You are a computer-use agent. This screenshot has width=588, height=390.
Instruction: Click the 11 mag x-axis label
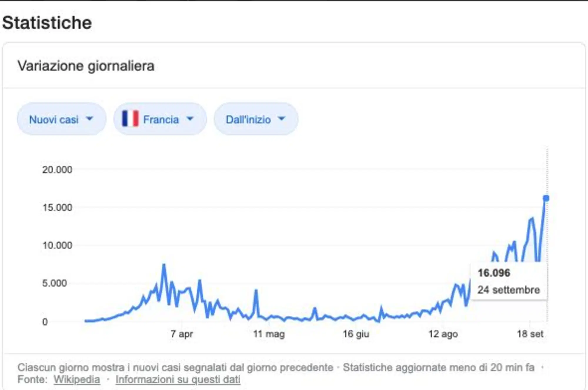point(269,334)
